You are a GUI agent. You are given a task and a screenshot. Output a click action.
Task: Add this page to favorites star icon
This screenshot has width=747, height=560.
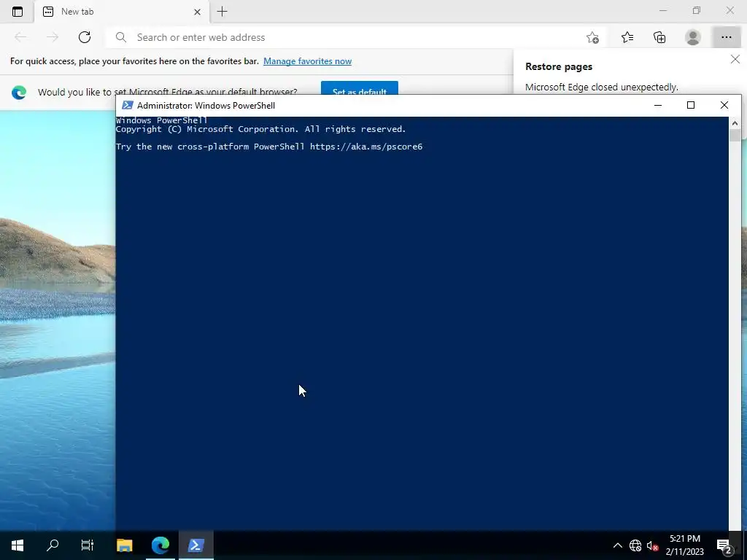pyautogui.click(x=592, y=37)
